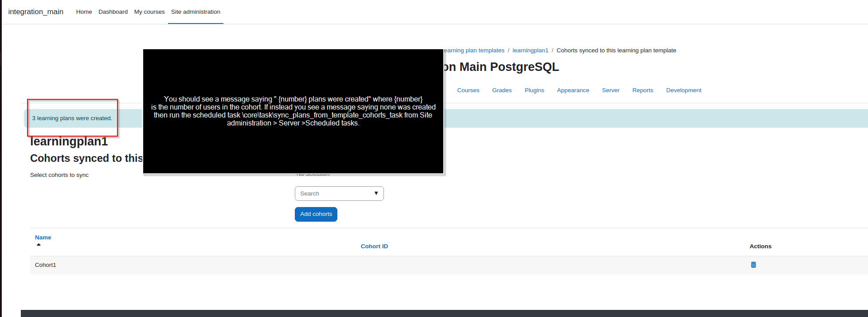Follow the learningplan1 breadcrumb link
Viewport: 868px width, 317px height.
[530, 51]
